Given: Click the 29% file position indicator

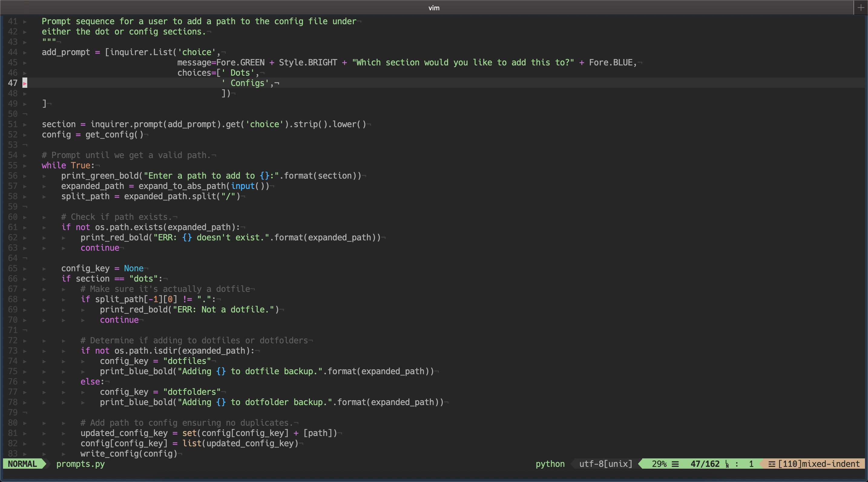Looking at the screenshot, I should 659,464.
